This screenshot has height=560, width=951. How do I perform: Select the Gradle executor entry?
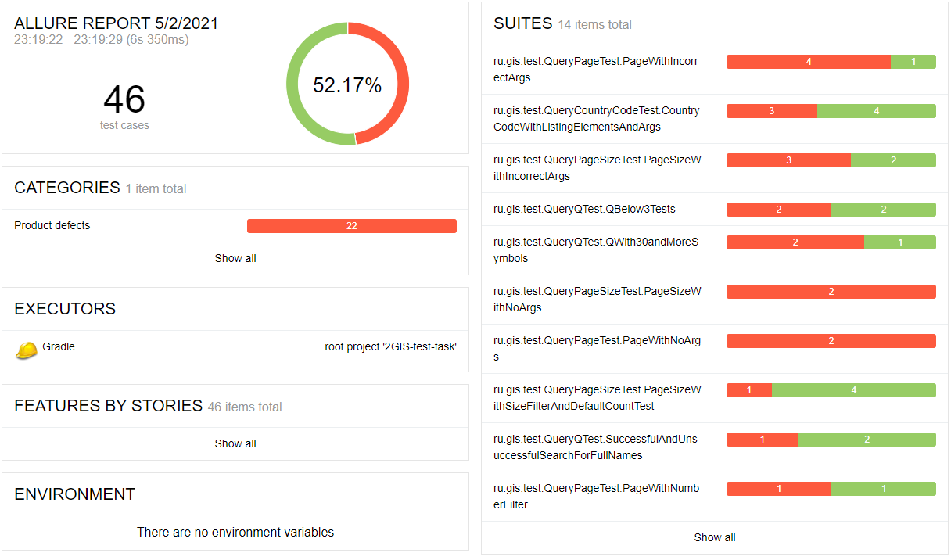coord(235,350)
